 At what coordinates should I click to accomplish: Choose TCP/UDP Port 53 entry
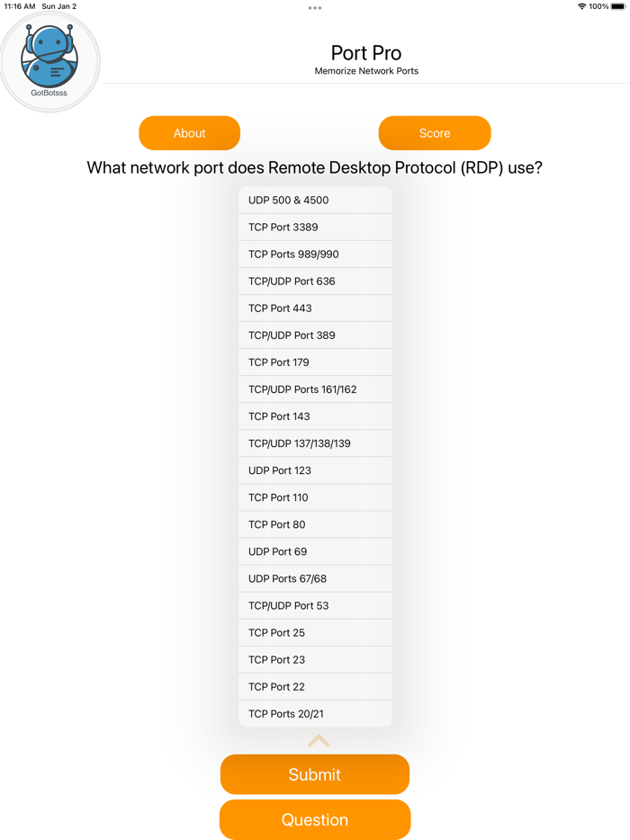pos(315,605)
